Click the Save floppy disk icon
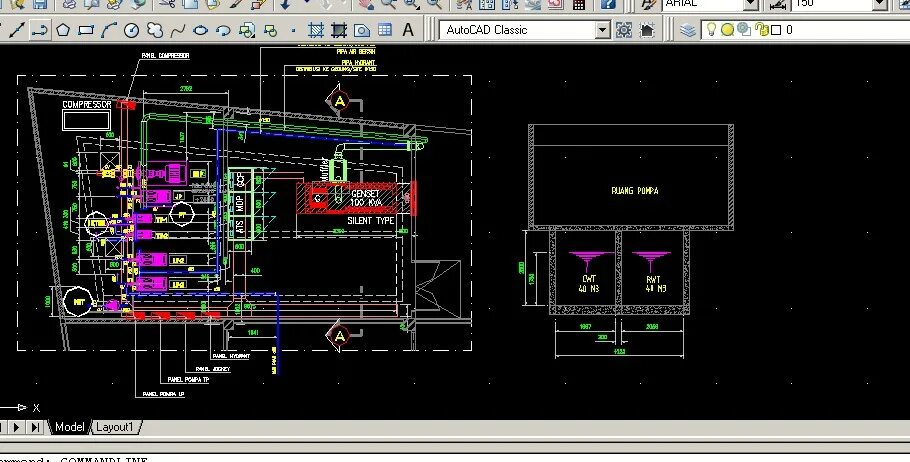 pyautogui.click(x=39, y=4)
